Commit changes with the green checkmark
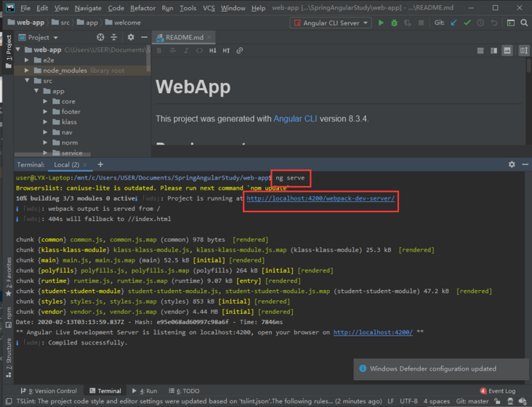This screenshot has height=407, width=532. [467, 23]
